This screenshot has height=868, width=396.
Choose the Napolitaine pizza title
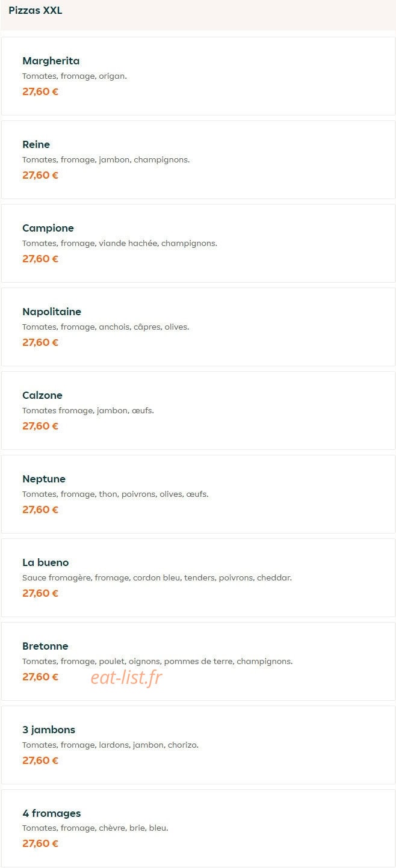point(52,312)
